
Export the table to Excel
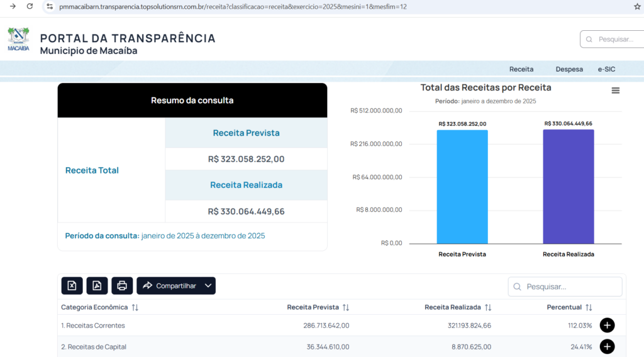tap(72, 286)
